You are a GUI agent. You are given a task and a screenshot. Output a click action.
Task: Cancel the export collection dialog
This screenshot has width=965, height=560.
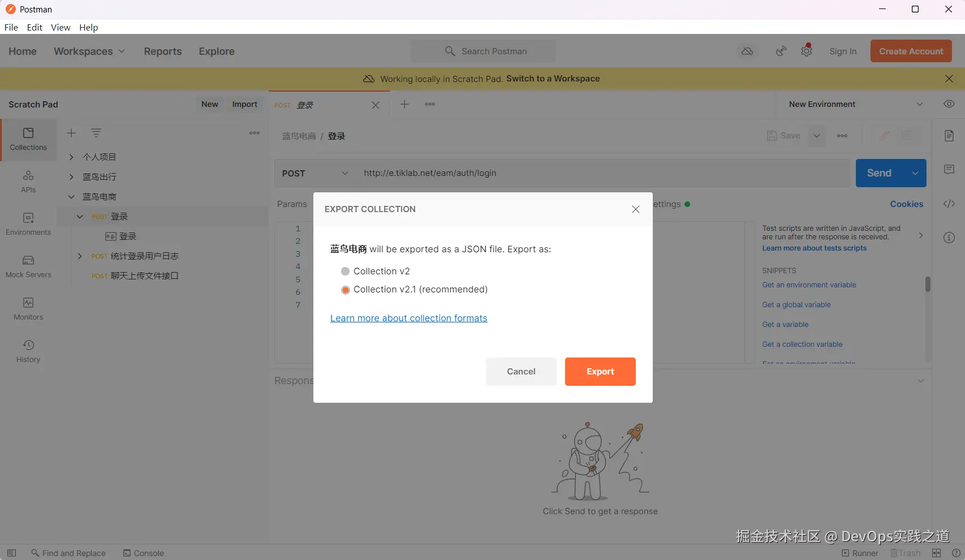tap(521, 372)
